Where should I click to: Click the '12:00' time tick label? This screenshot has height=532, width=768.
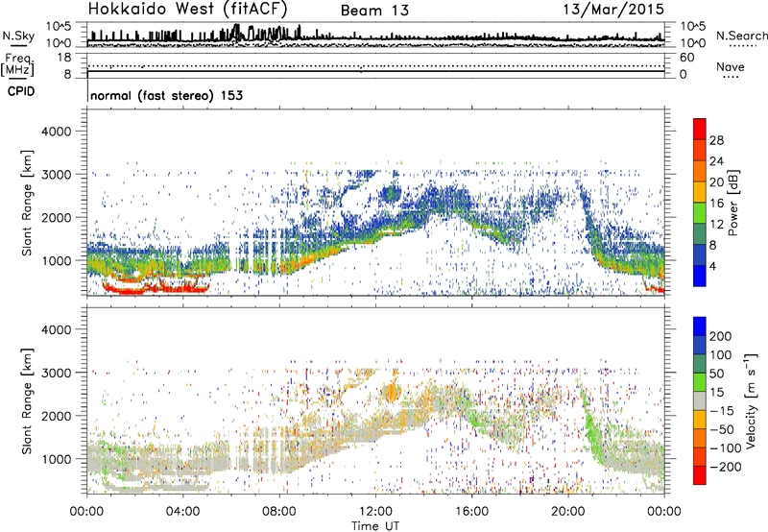coord(375,512)
